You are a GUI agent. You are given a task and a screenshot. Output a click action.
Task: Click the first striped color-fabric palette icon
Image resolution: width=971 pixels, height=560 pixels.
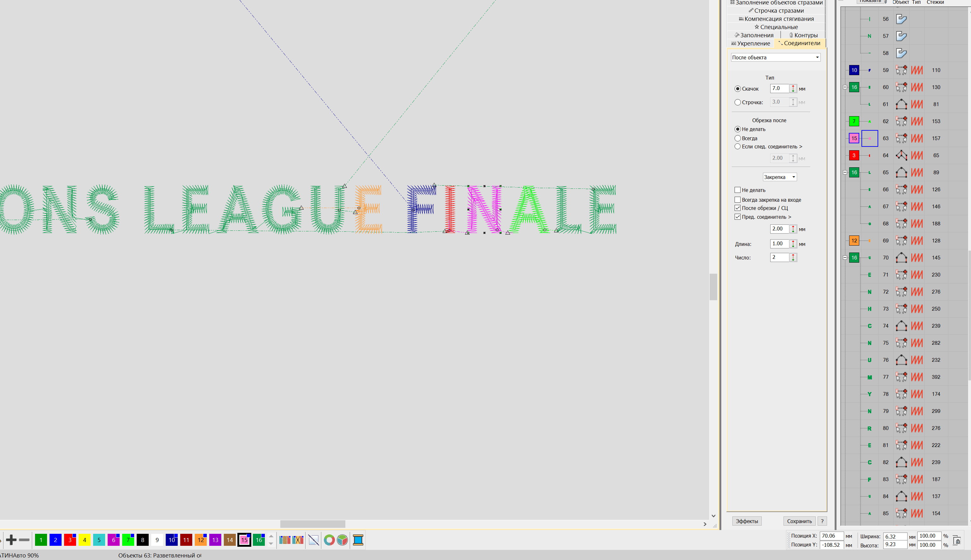click(x=284, y=540)
